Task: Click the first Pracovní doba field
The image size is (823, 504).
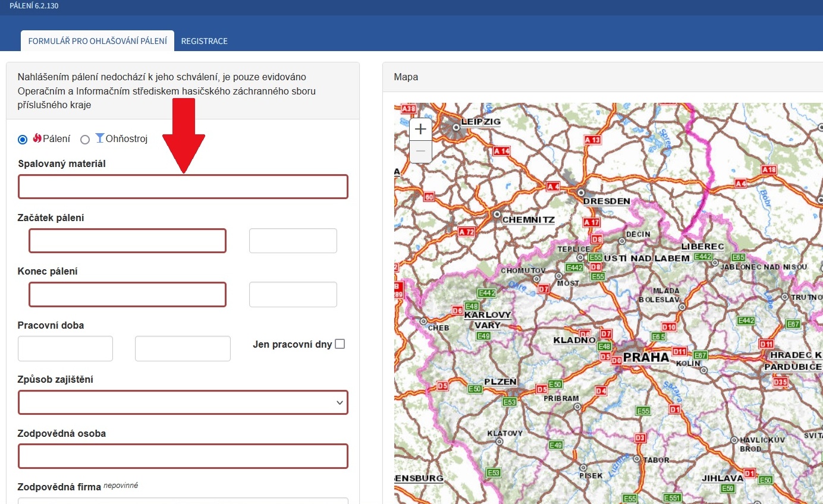Action: (x=65, y=349)
